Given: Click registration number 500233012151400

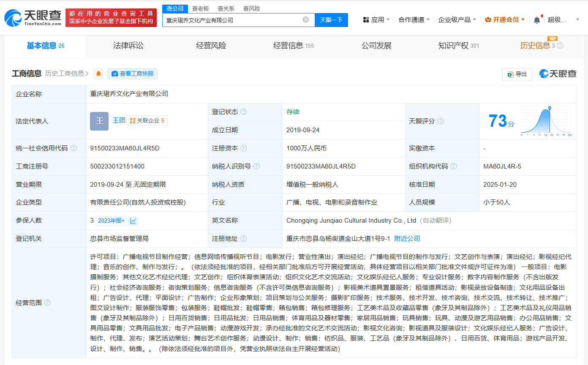Looking at the screenshot, I should click(x=117, y=166).
